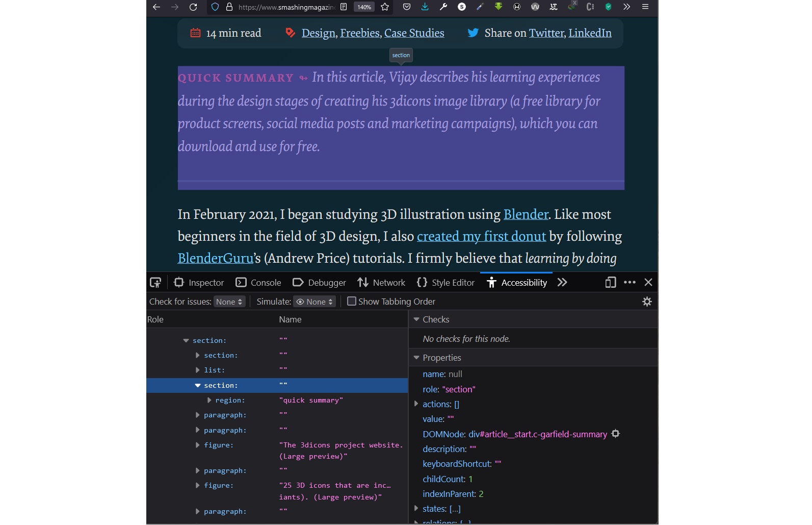Show more toolbar extensions overflow
The image size is (812, 525).
pyautogui.click(x=626, y=7)
